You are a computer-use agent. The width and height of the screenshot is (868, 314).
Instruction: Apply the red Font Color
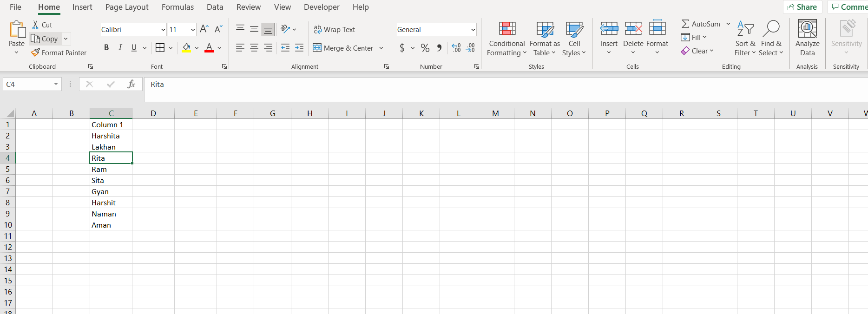209,48
